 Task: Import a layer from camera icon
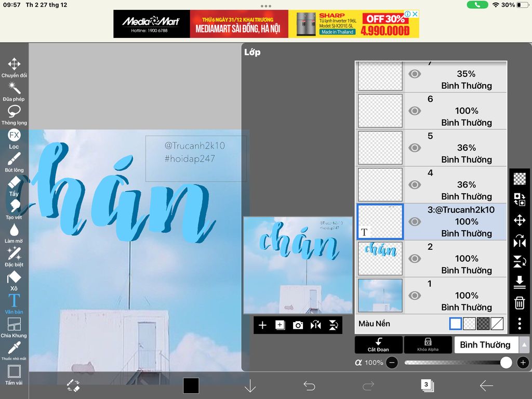(298, 325)
